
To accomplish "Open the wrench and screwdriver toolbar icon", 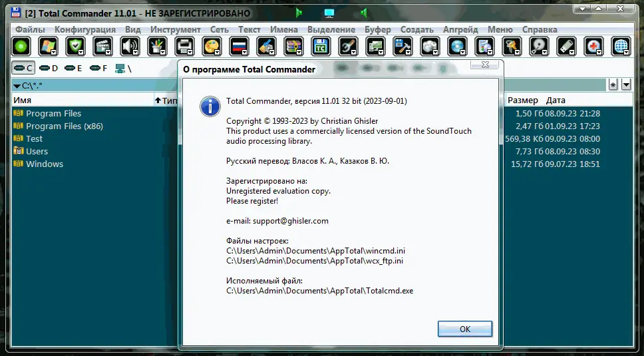I will point(349,47).
